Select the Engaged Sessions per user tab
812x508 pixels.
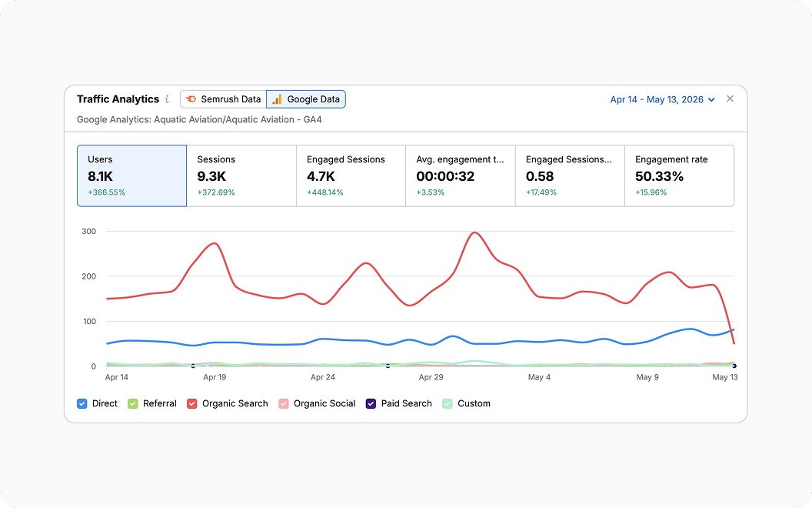tap(570, 175)
